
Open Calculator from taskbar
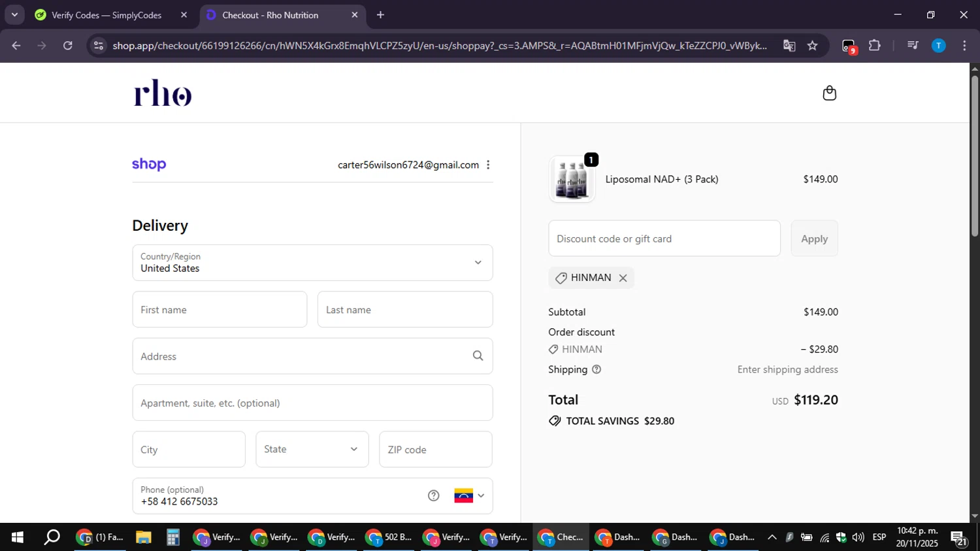(172, 537)
